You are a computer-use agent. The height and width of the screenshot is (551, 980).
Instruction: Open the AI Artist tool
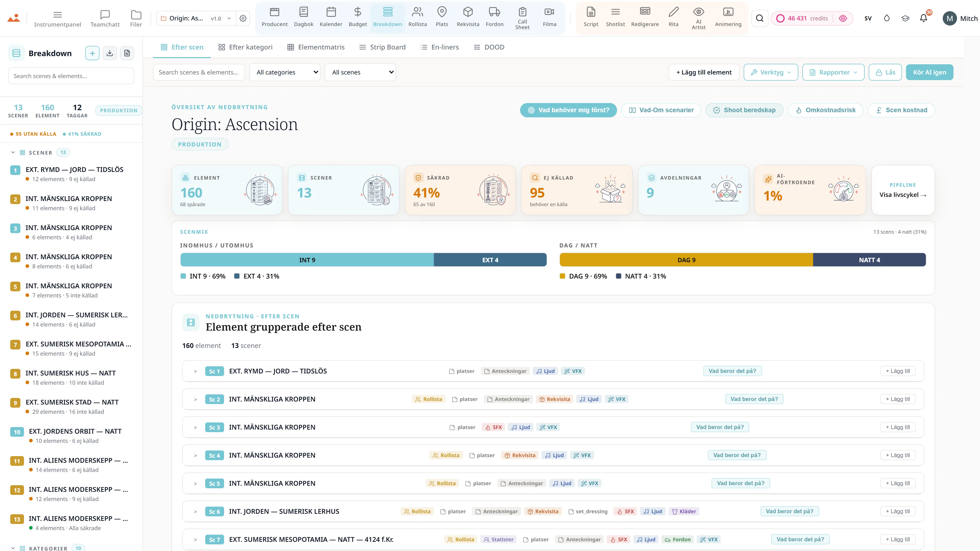[x=699, y=18]
